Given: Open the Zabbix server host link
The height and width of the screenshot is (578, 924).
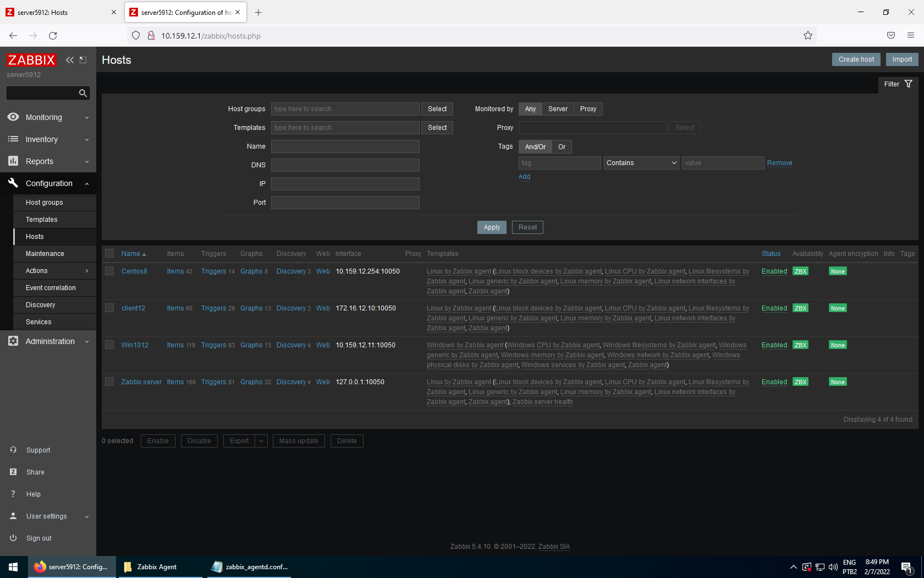Looking at the screenshot, I should tap(141, 382).
